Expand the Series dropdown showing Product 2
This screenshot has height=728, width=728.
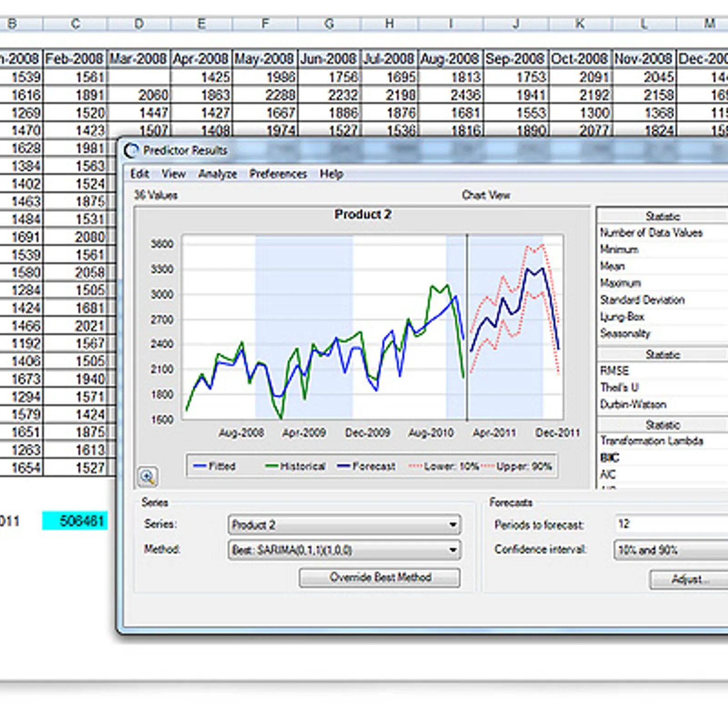pos(344,525)
